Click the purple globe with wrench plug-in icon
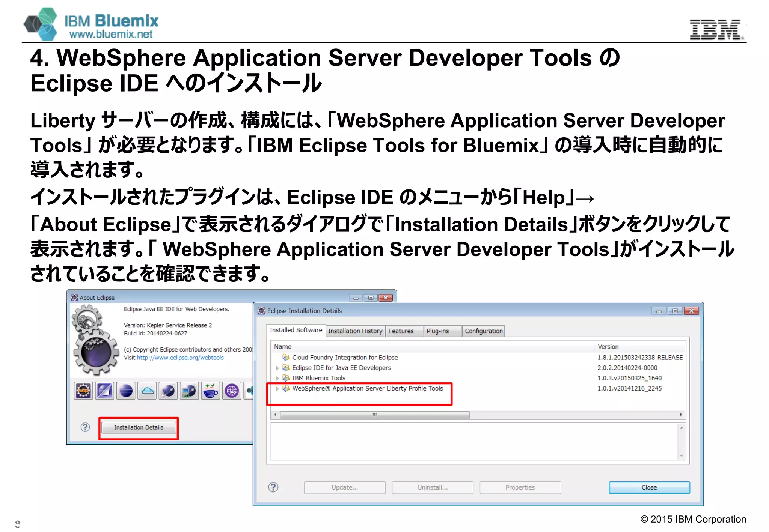The height and width of the screenshot is (532, 769). [232, 391]
